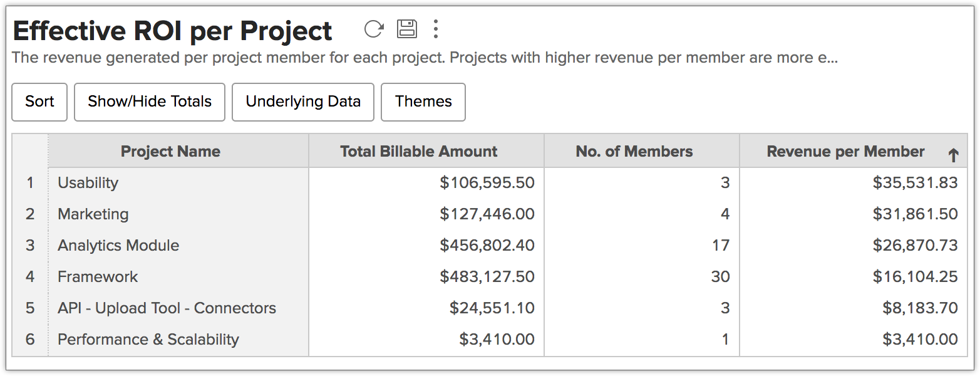
Task: Click the refresh icon beside the title
Action: pos(374,29)
